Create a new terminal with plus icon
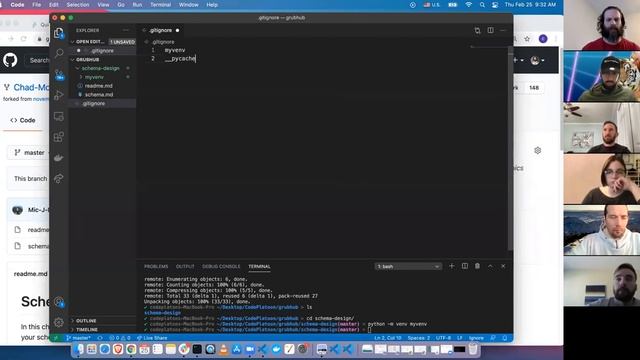This screenshot has height=360, width=640. tap(452, 266)
